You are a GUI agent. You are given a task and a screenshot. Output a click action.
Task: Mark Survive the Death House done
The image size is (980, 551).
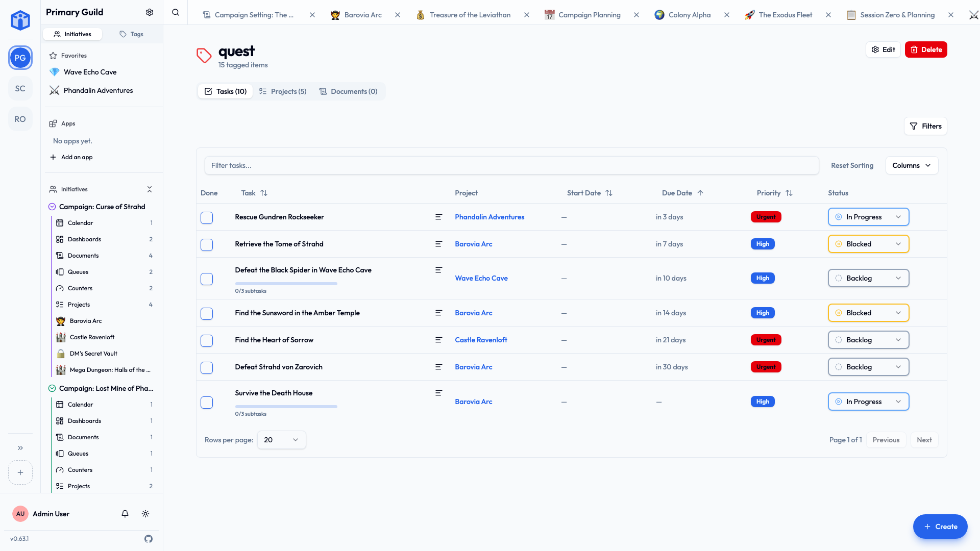click(x=207, y=403)
